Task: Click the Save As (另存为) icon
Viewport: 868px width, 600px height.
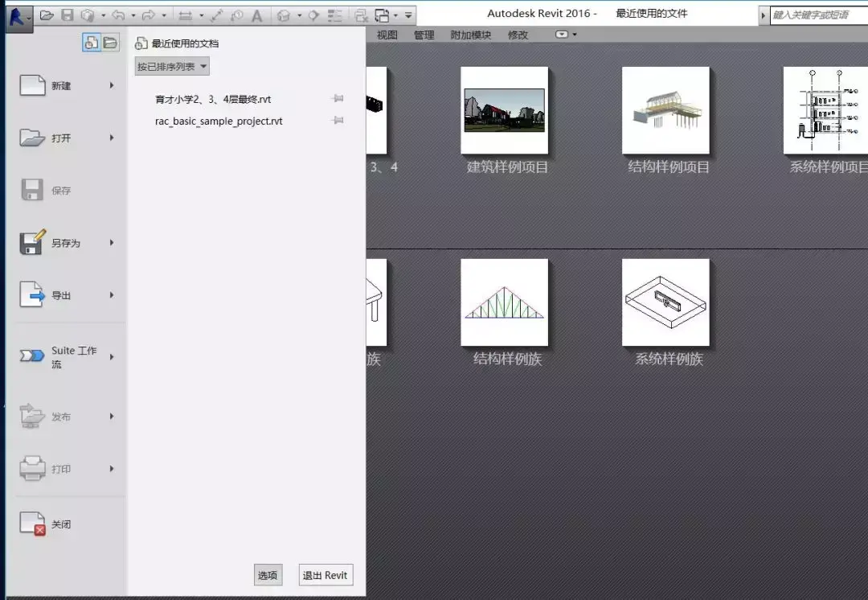Action: coord(33,243)
